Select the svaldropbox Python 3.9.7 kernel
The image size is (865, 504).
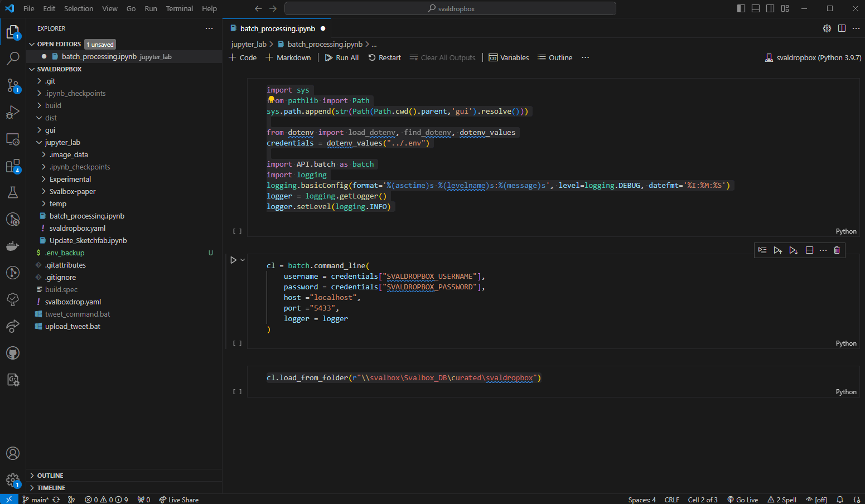tap(813, 57)
